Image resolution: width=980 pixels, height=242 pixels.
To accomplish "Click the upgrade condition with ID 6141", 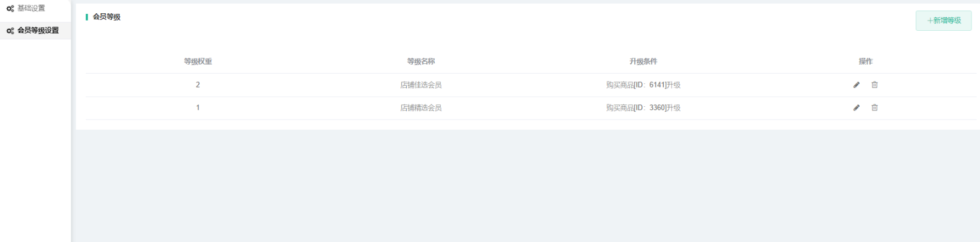I will point(643,85).
